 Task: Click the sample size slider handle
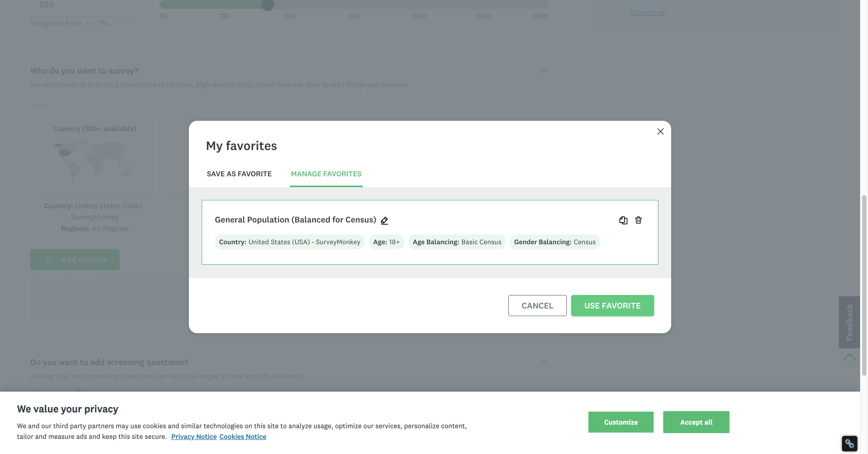point(268,5)
